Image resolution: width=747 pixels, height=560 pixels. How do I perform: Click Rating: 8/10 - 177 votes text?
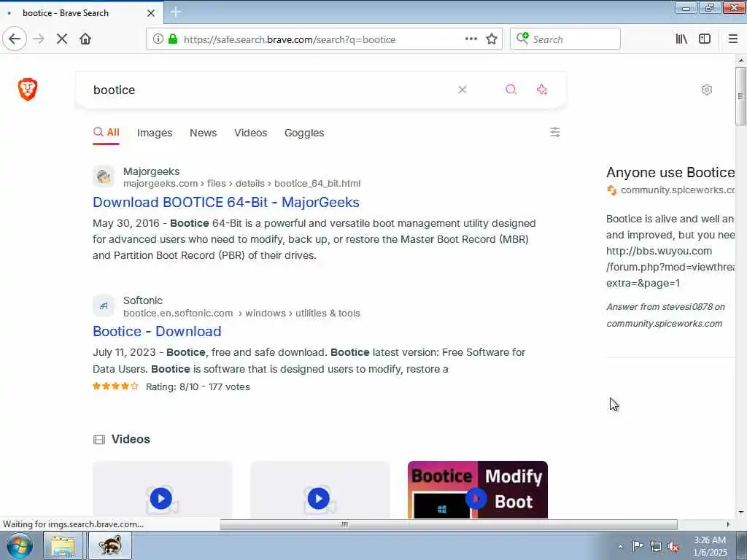(x=198, y=386)
